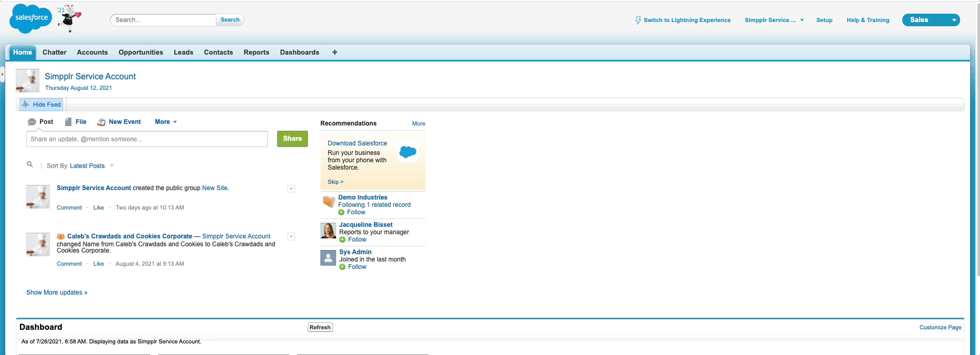Open the action menu arrow on Caleb's Crawdads post

(291, 237)
